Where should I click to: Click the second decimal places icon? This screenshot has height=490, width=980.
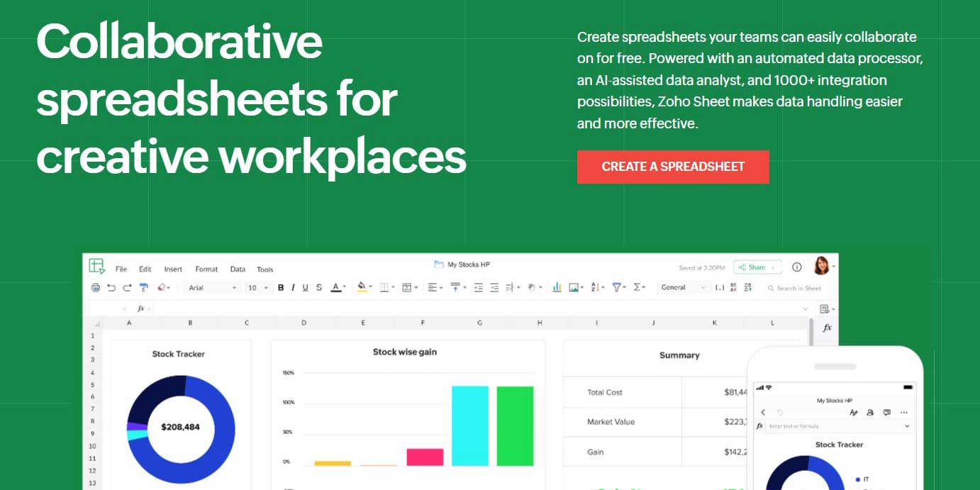click(747, 288)
